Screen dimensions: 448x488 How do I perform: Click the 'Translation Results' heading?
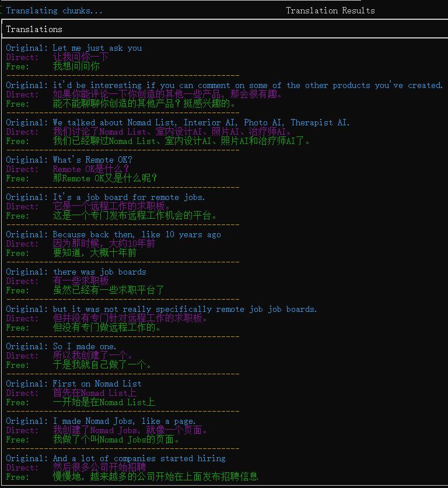coord(330,10)
